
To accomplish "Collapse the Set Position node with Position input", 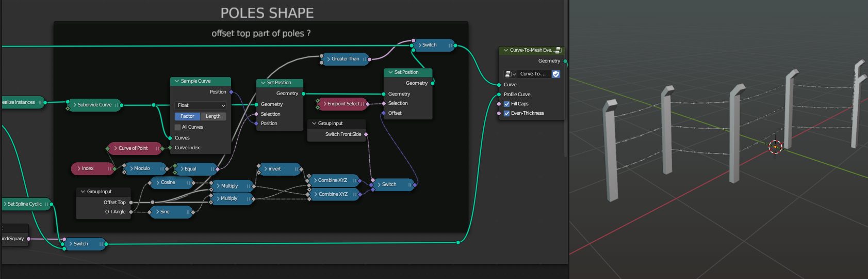I will pos(263,83).
